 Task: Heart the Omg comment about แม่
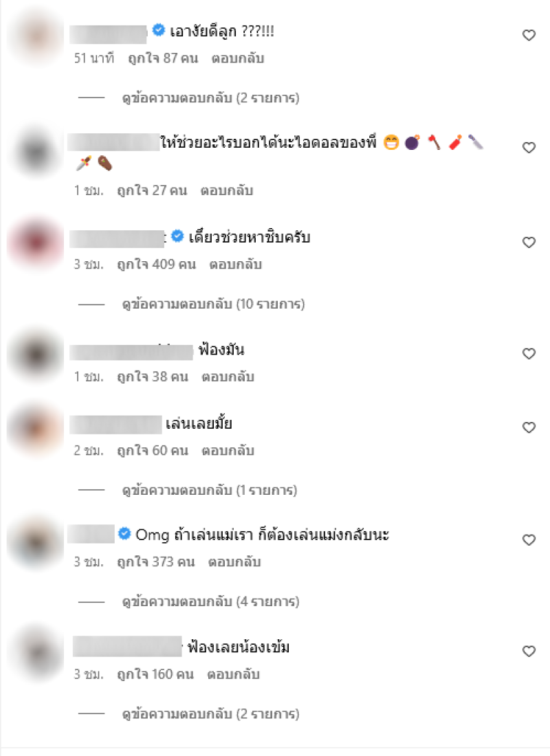pyautogui.click(x=529, y=540)
